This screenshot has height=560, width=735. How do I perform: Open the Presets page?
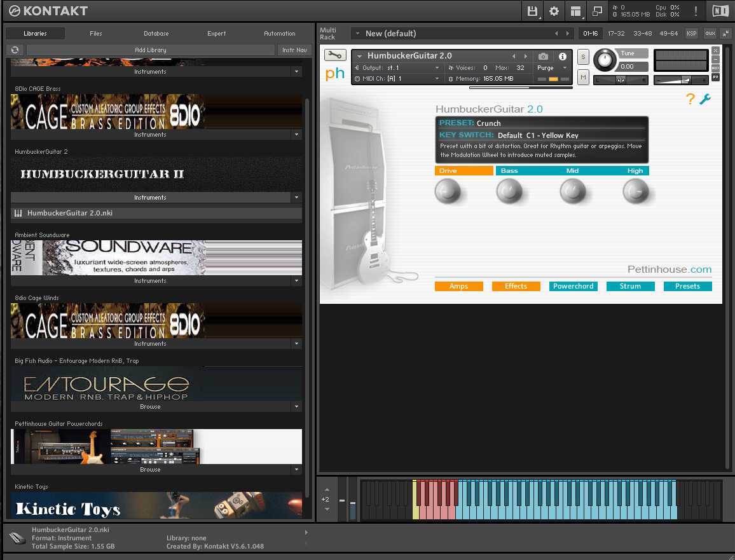click(687, 286)
